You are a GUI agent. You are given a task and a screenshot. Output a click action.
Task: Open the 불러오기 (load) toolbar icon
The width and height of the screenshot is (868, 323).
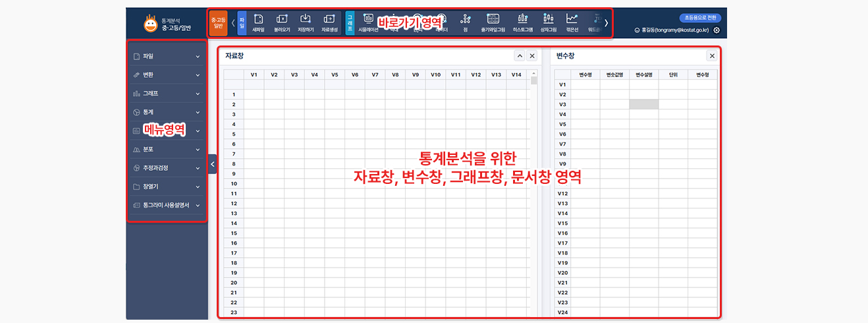tap(282, 22)
